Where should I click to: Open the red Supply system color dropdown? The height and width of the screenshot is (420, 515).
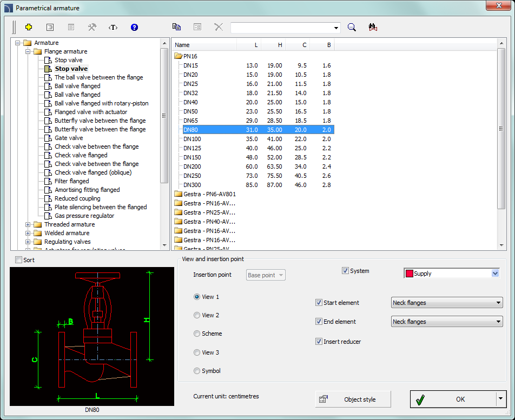point(495,274)
